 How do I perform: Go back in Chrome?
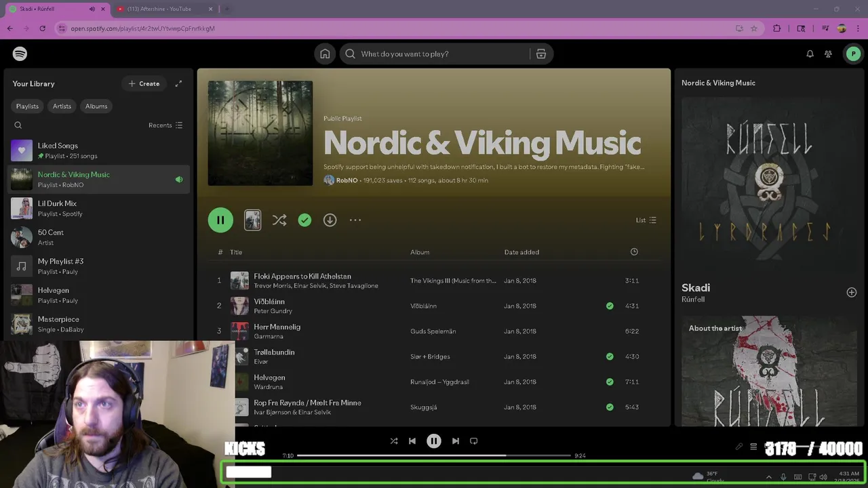click(9, 28)
